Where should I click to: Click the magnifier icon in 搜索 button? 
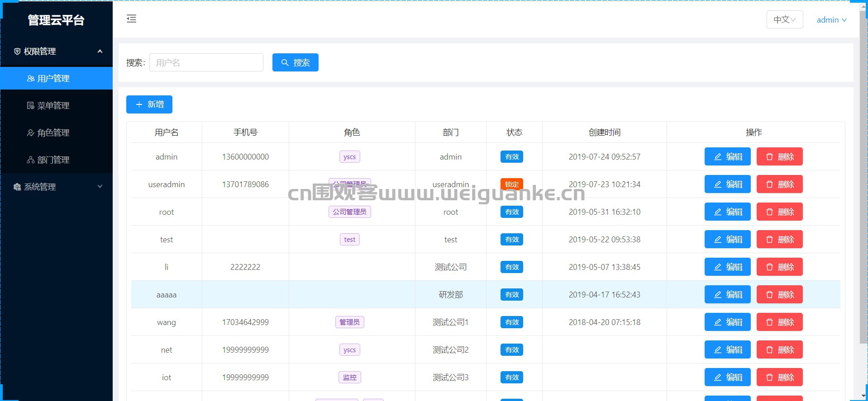[285, 63]
